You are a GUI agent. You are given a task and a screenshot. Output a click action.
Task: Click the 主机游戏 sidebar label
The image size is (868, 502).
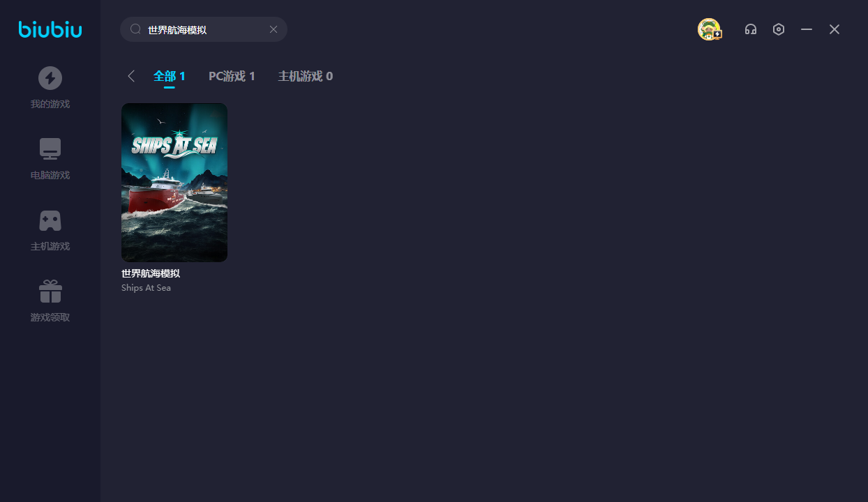(50, 247)
